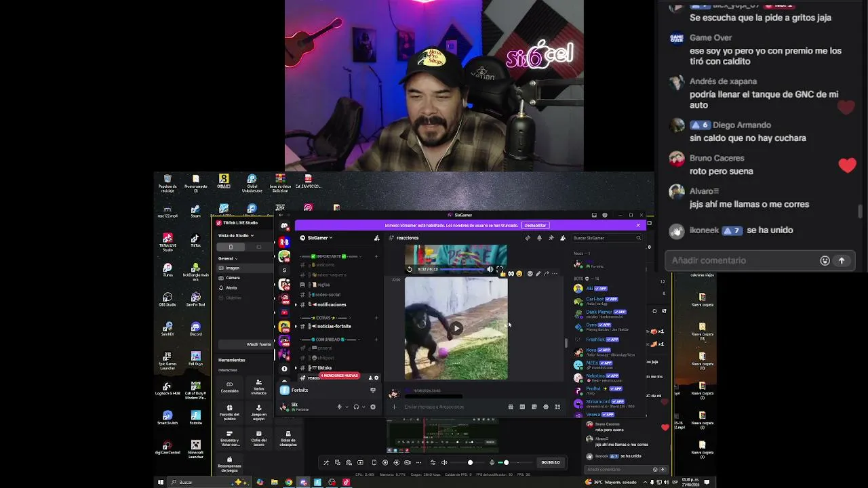Viewport: 868px width, 488px height.
Task: Attach a file with the plus button
Action: (394, 407)
